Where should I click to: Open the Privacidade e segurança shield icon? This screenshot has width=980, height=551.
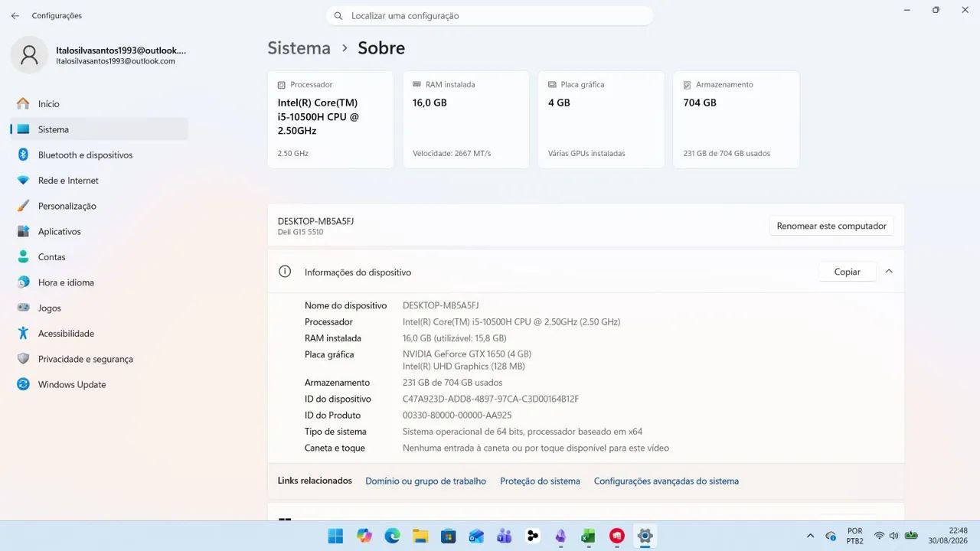point(23,359)
